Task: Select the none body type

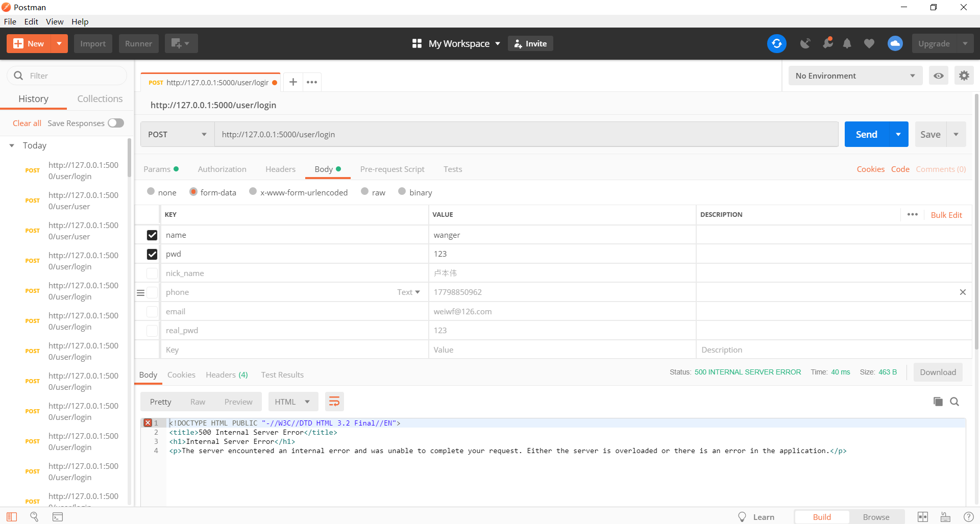Action: [x=151, y=191]
